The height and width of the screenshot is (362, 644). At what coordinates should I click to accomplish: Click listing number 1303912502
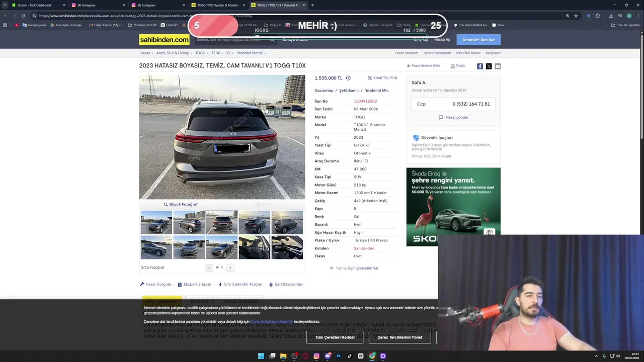365,101
